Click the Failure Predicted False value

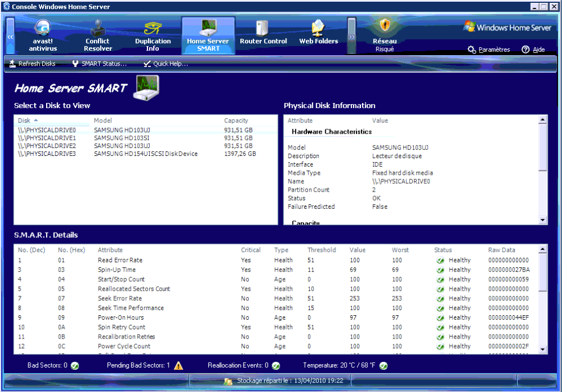[380, 207]
